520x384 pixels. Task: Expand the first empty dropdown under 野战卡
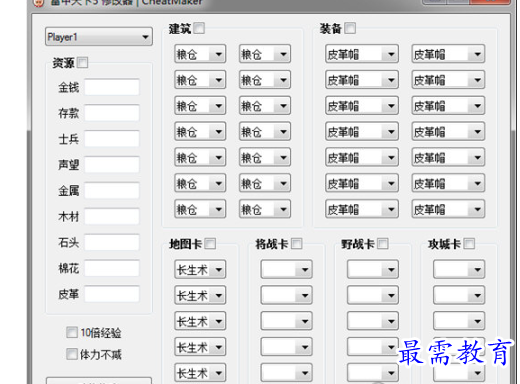point(373,269)
